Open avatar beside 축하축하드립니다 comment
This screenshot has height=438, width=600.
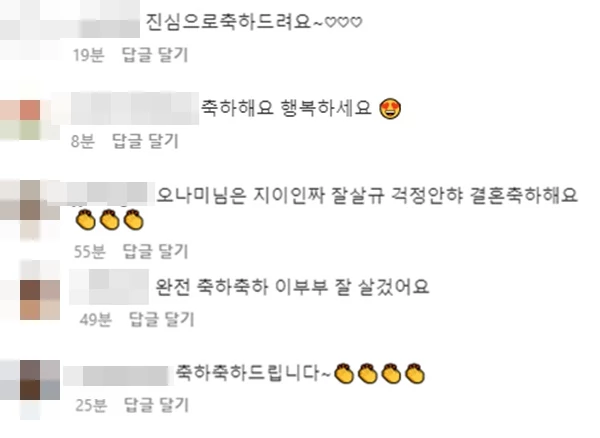40,380
